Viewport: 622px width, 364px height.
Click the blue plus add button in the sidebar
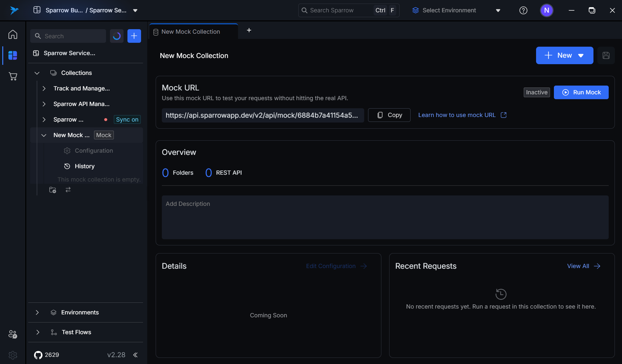point(134,36)
